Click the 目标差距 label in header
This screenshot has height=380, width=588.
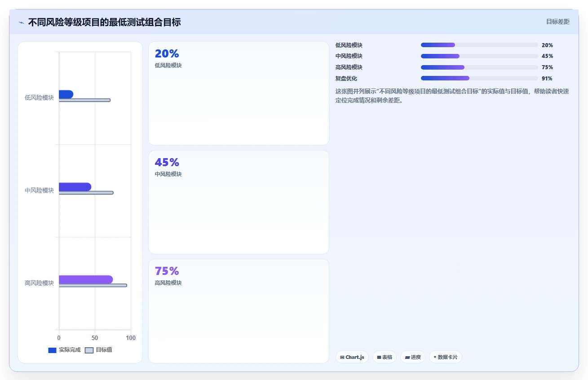(x=558, y=22)
